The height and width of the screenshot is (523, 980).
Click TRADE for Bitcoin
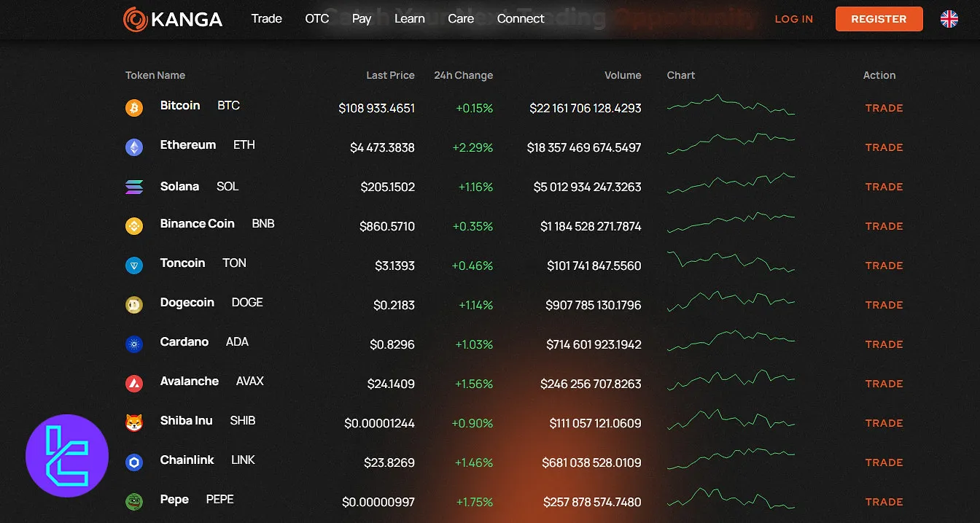pos(884,108)
